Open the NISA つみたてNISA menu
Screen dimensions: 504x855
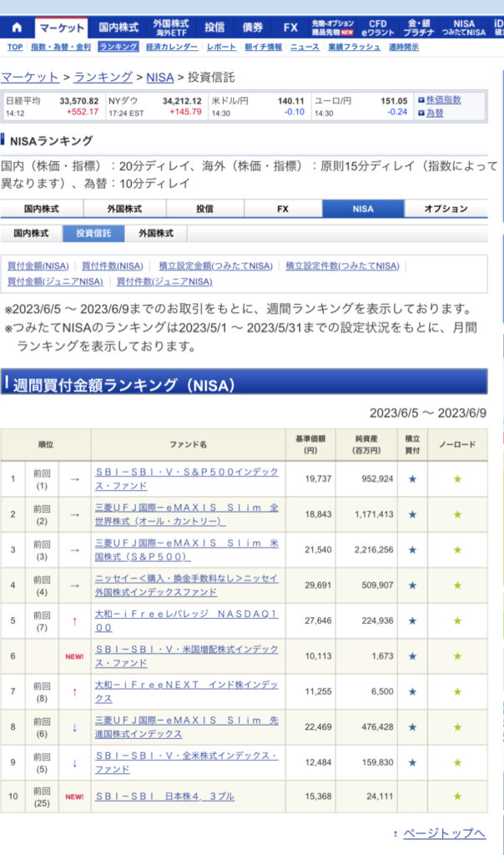point(464,28)
